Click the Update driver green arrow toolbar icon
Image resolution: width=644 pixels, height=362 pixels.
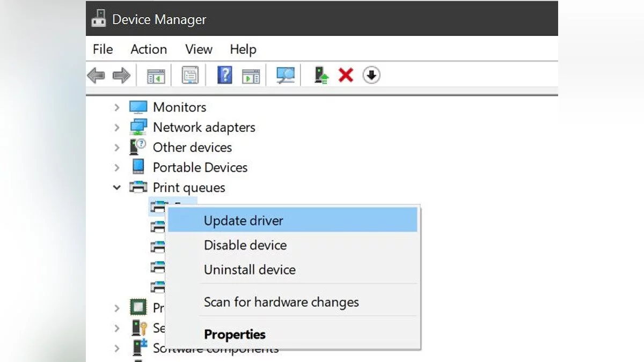pos(321,76)
